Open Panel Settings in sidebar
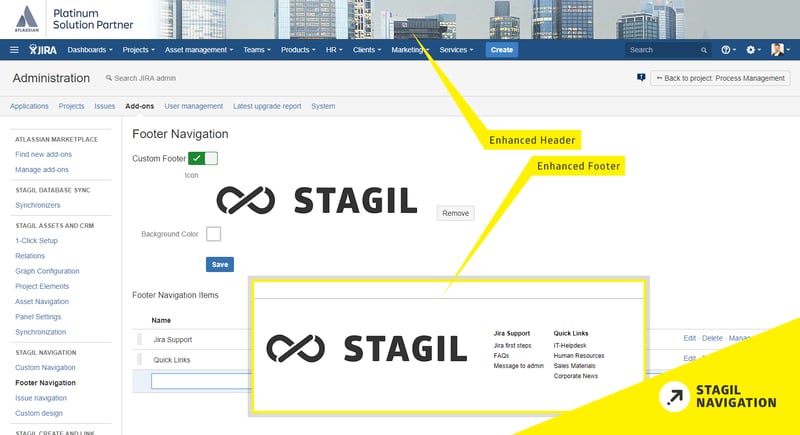The height and width of the screenshot is (435, 800). [x=38, y=317]
